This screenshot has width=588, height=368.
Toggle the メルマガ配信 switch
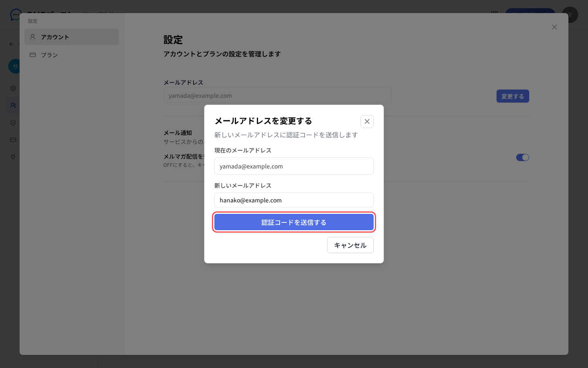point(523,157)
